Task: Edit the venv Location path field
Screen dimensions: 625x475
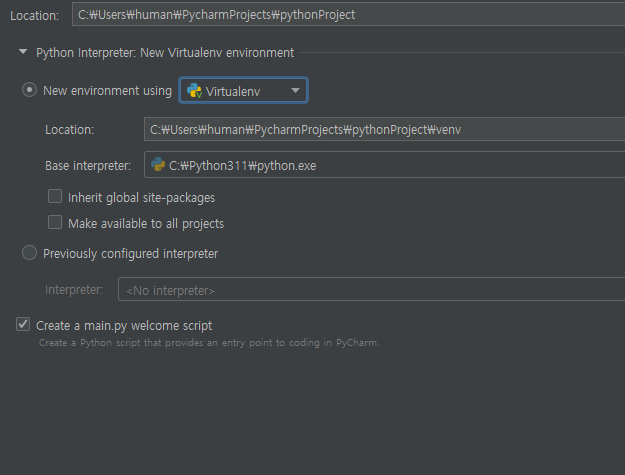Action: tap(384, 130)
